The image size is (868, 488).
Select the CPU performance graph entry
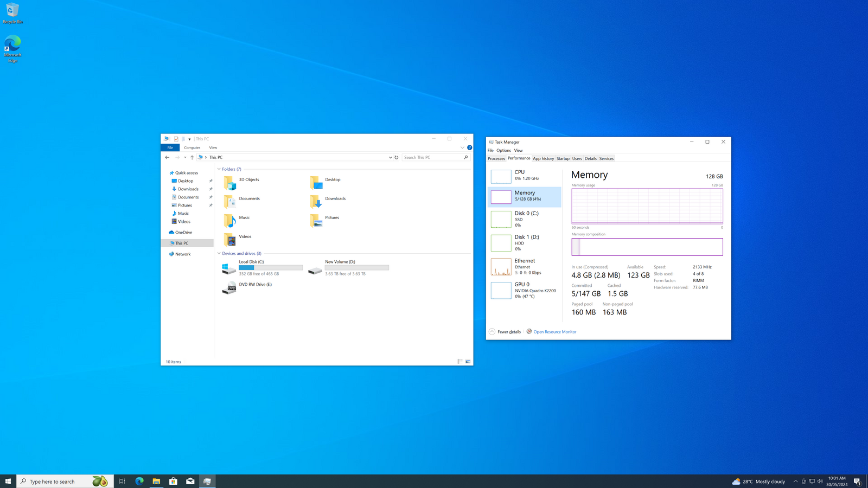[x=525, y=176]
